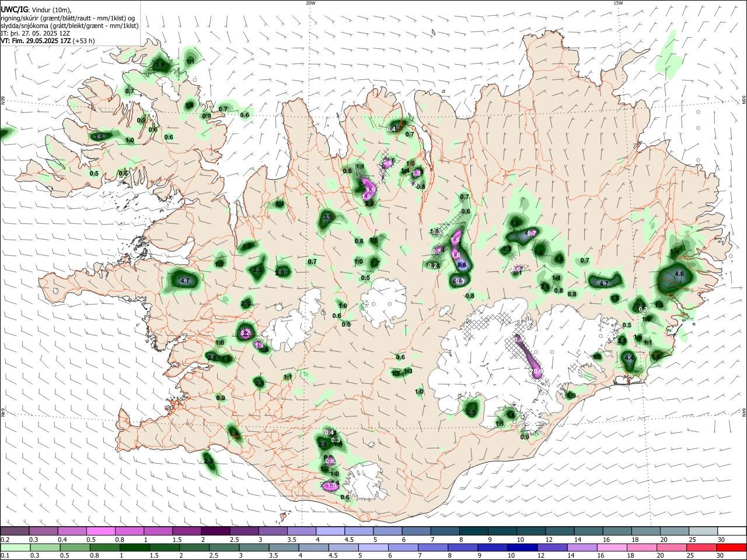Image resolution: width=747 pixels, height=560 pixels.
Task: Click the legend line 'rigning/skúrir (grænt/blátt/rautt - mm/1klst) og'
Action: coord(68,17)
